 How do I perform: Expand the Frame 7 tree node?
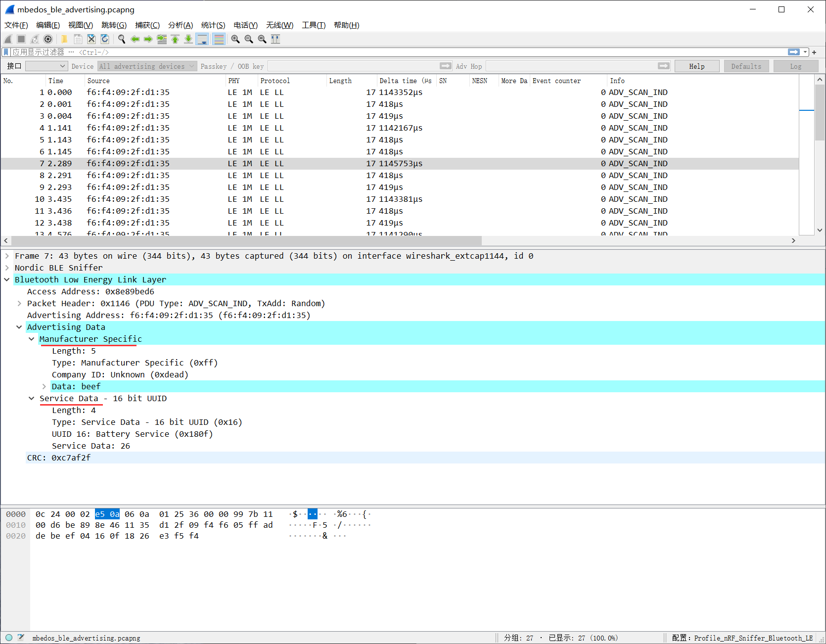(7, 256)
